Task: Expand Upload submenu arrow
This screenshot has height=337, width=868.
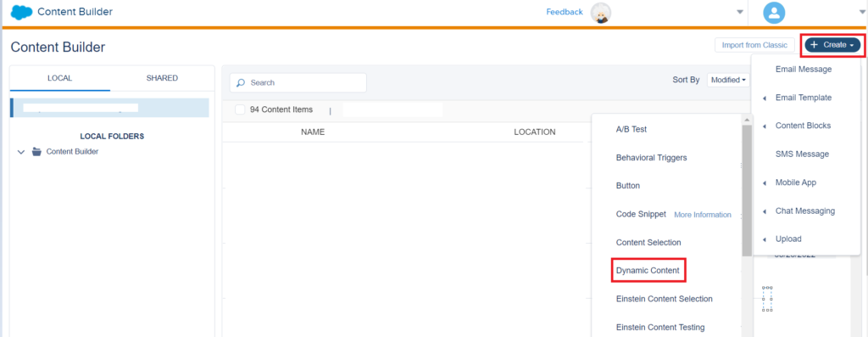Action: pos(765,239)
